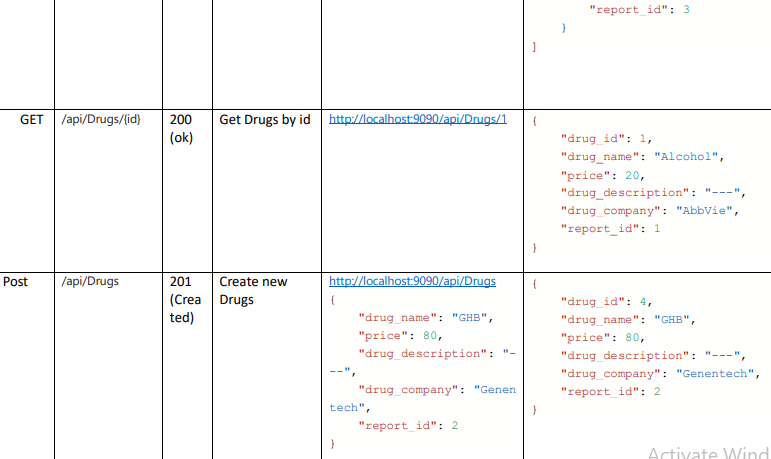771x459 pixels.
Task: Click "drug_description" line in GET response
Action: 653,193
